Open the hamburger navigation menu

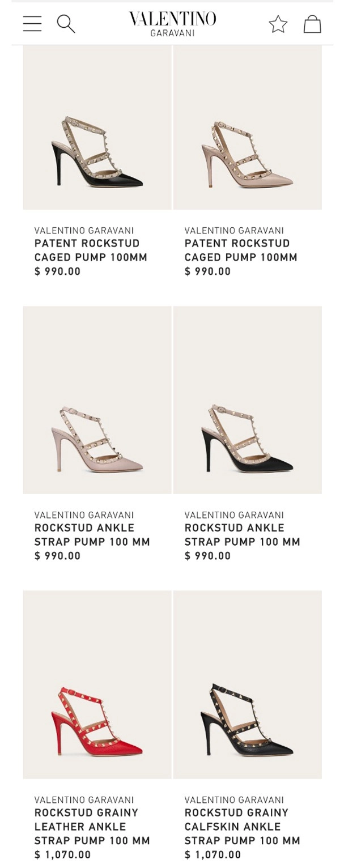[x=32, y=24]
